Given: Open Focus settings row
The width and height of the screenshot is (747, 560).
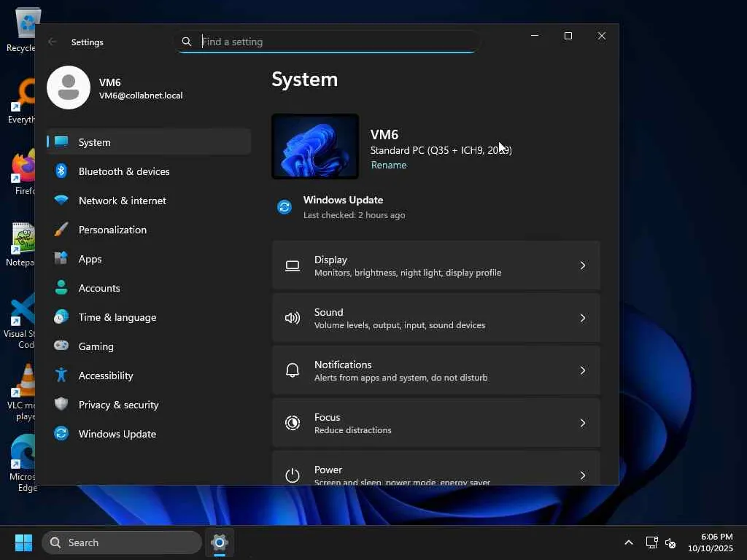Looking at the screenshot, I should coord(436,423).
